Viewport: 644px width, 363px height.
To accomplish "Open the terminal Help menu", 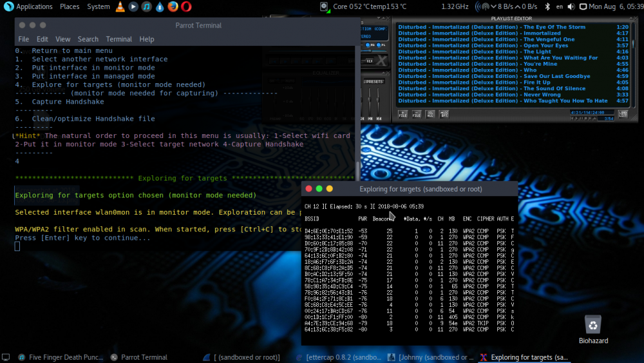I will [147, 39].
